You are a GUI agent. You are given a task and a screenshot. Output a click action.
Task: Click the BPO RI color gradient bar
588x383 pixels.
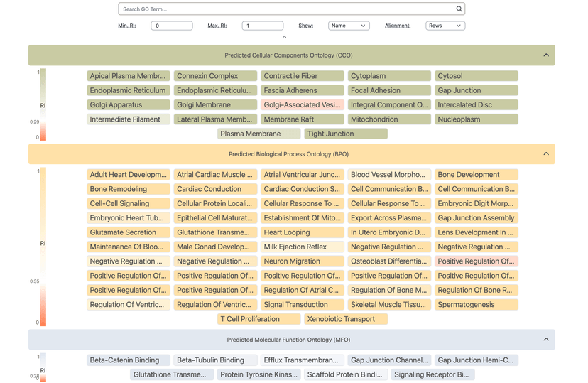click(43, 247)
